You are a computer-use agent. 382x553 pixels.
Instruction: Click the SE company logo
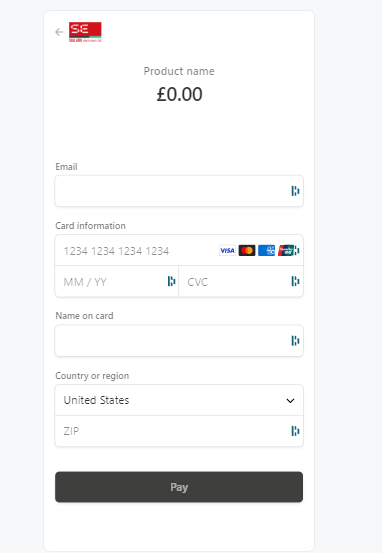(85, 32)
